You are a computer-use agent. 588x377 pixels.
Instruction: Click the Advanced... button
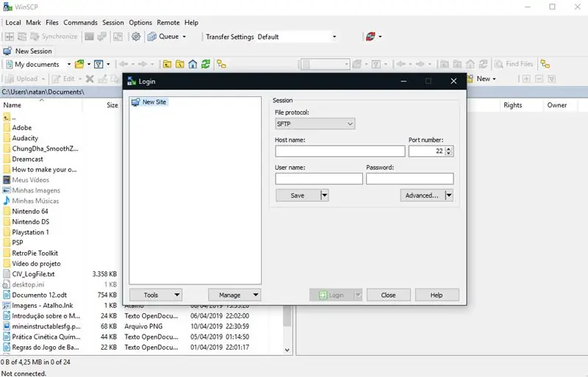[x=422, y=195]
